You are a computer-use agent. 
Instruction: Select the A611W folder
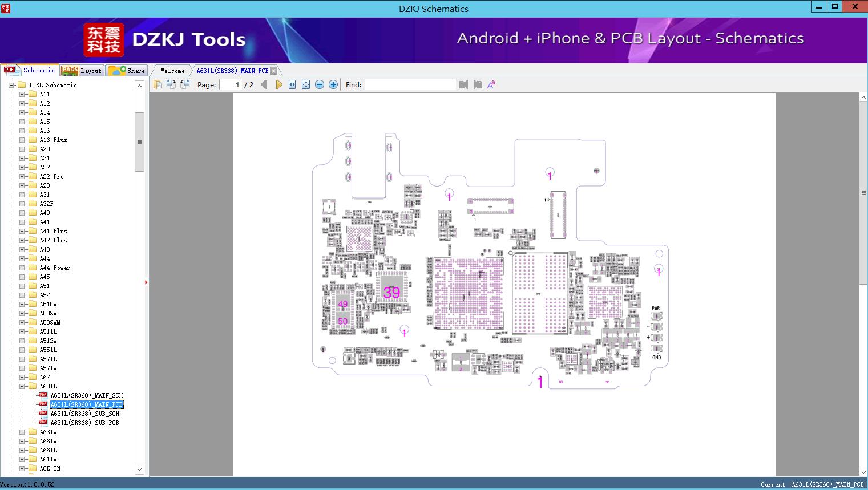click(x=48, y=459)
